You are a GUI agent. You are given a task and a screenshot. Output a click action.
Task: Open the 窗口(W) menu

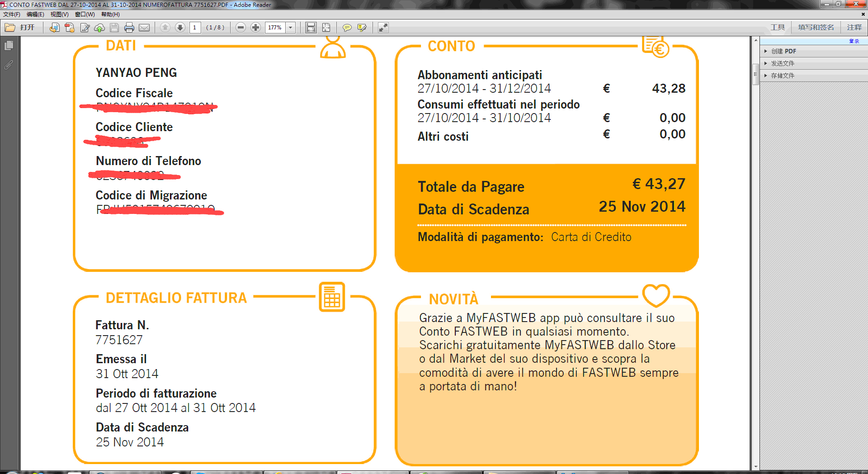point(85,14)
